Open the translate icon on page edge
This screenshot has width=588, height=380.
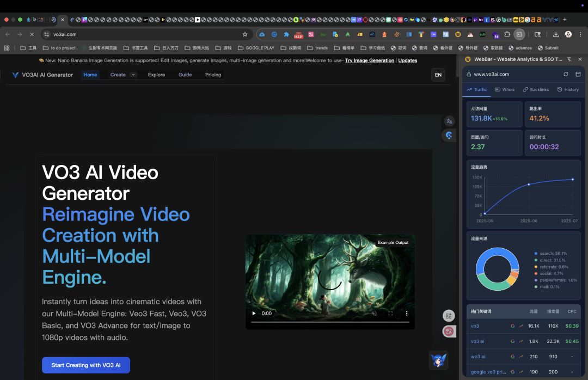449,121
